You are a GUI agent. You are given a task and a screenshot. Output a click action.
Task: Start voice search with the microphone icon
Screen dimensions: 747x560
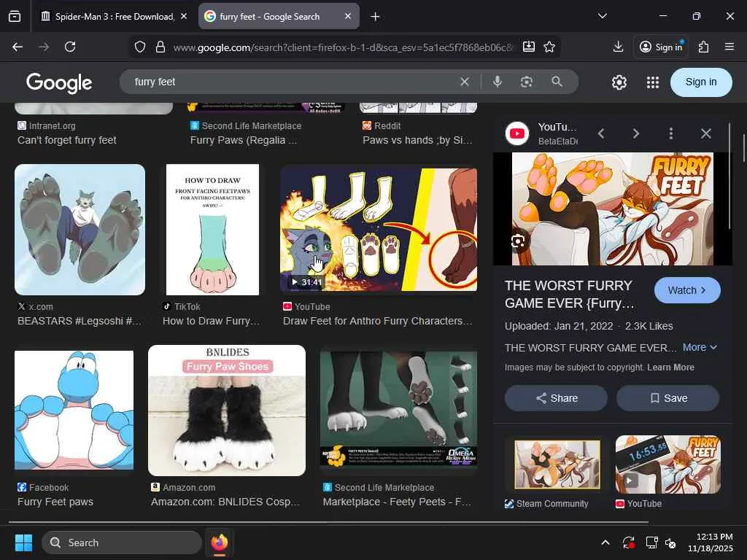(497, 82)
